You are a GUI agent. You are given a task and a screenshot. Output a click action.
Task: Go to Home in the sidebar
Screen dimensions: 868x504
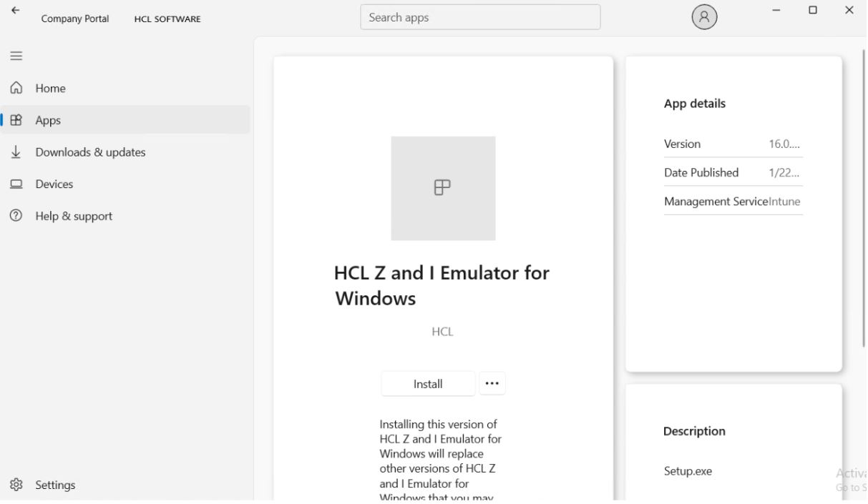[127, 88]
